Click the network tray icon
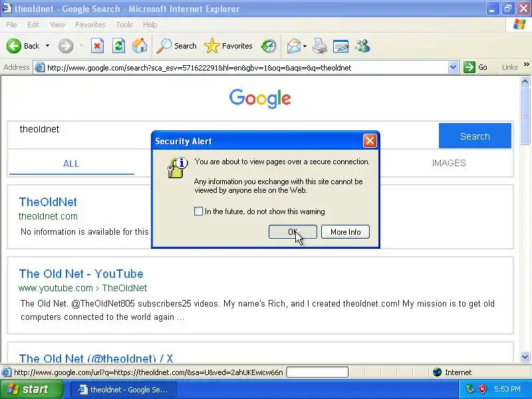532x399 pixels. point(470,389)
